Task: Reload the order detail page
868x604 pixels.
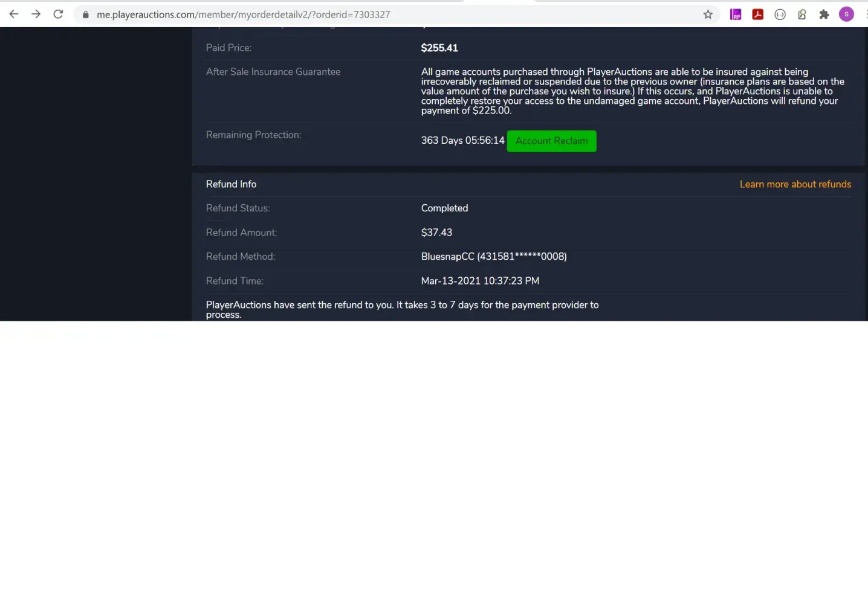Action: pos(58,14)
